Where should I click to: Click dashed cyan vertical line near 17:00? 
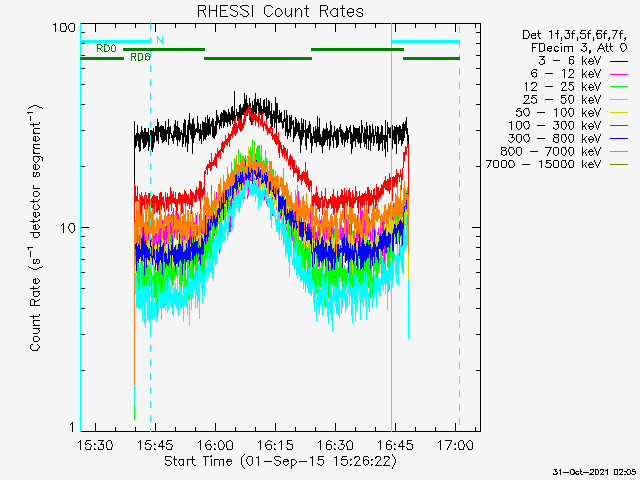(460, 228)
